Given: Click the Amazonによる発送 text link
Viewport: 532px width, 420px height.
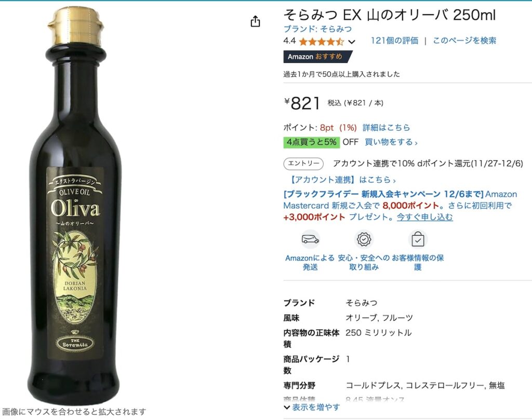Looking at the screenshot, I should 310,262.
